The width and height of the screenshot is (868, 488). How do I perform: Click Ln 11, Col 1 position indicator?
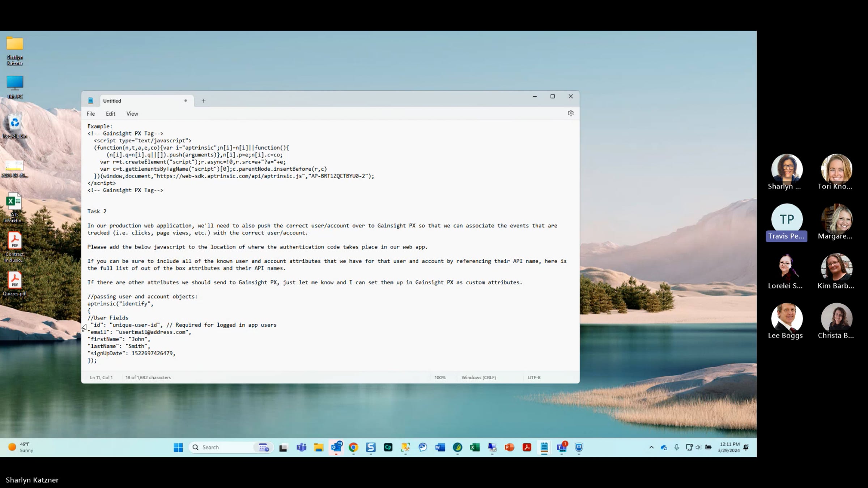101,377
